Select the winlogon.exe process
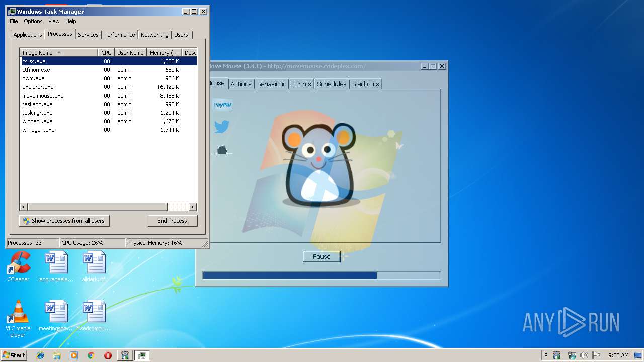The width and height of the screenshot is (644, 362). point(108,130)
